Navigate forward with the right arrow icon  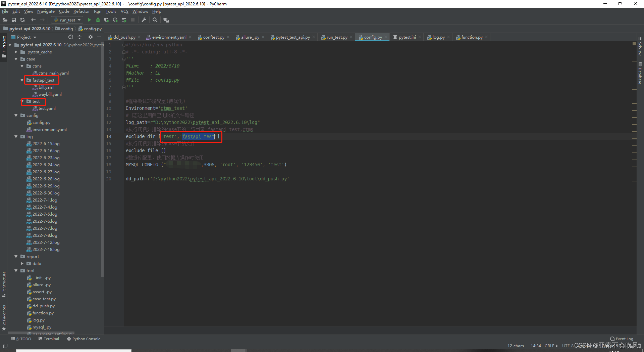click(x=42, y=20)
